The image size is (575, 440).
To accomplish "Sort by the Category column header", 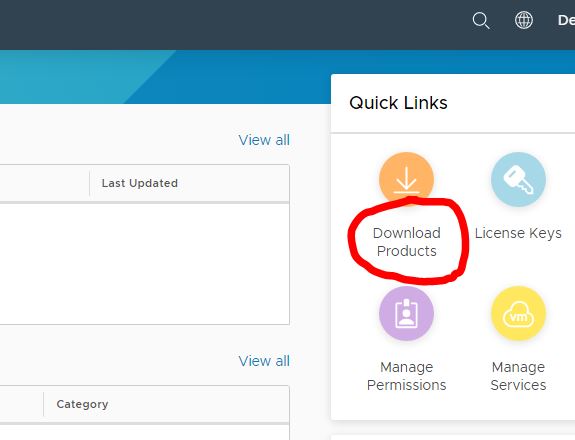I will pyautogui.click(x=82, y=404).
